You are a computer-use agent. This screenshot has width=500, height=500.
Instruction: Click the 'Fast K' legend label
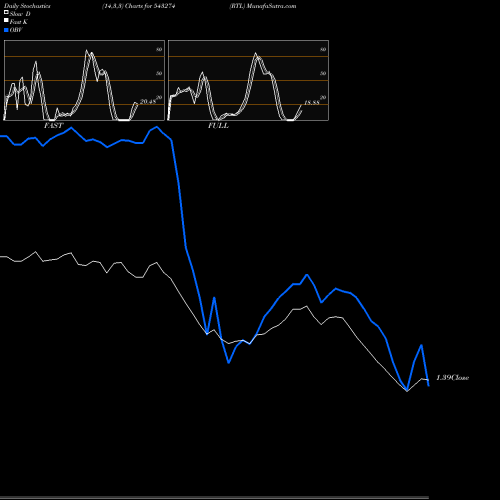(18, 22)
